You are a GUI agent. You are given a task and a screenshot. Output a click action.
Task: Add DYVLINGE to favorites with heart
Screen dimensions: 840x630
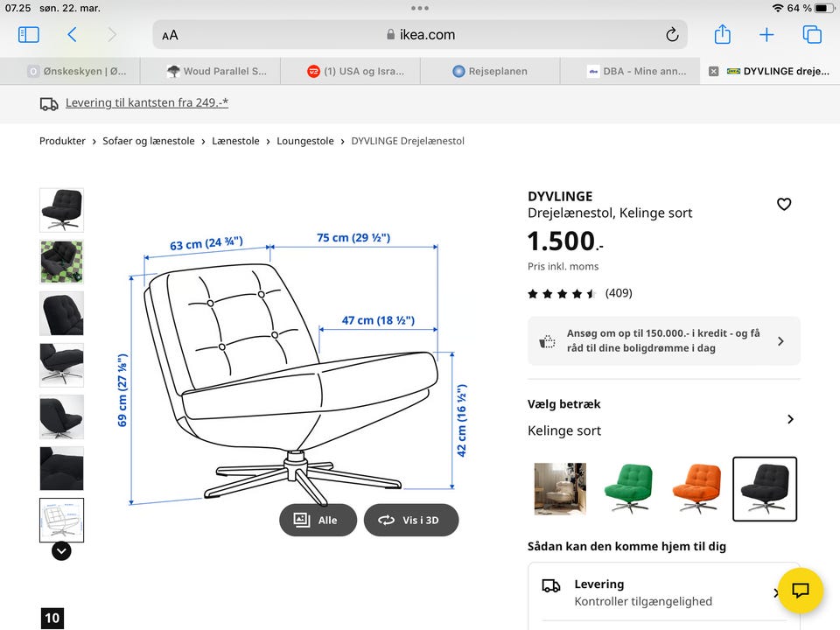(784, 204)
